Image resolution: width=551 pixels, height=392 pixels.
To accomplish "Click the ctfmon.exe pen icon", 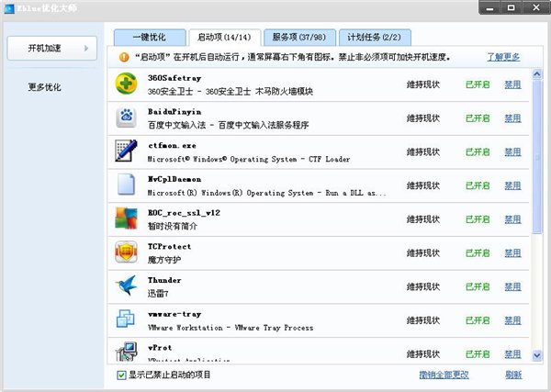I will (x=126, y=151).
